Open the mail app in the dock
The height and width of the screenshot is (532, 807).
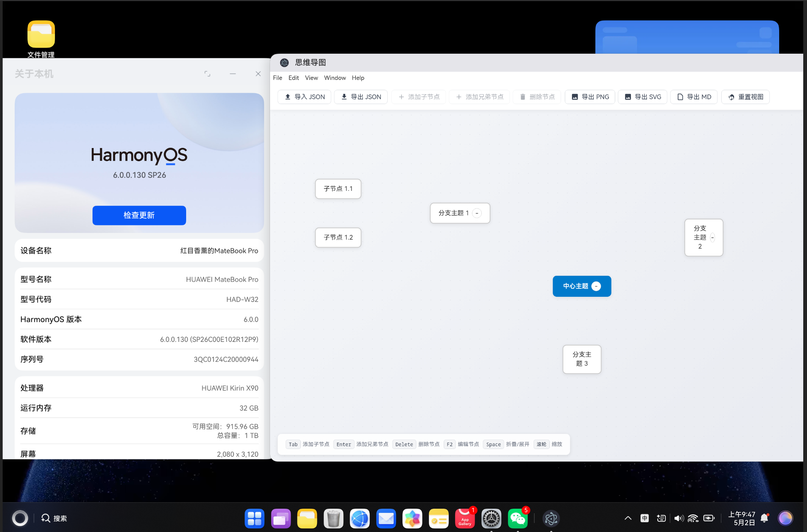386,519
